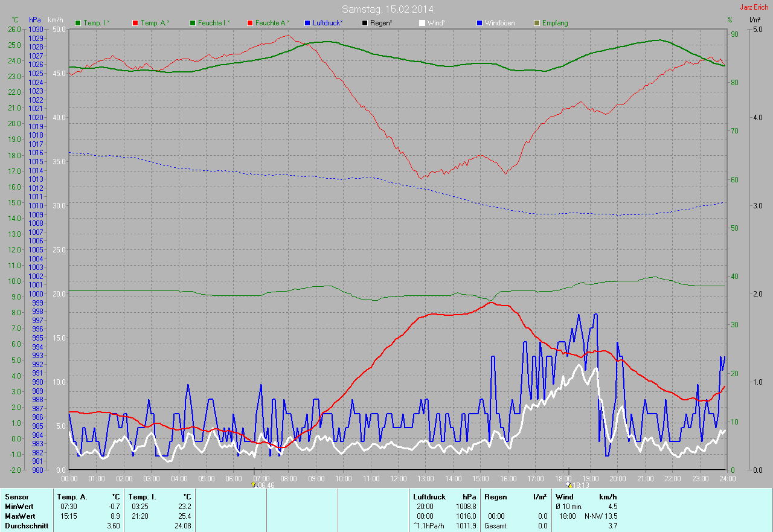Click the wind average value '4.5'
Viewport: 773px width, 532px height.
(612, 507)
